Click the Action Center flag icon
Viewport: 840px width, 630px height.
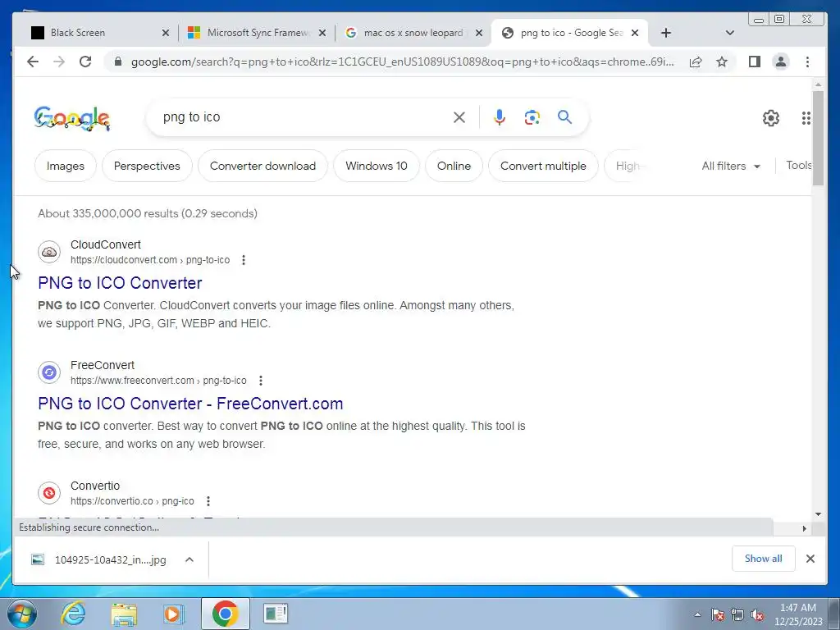pos(718,615)
